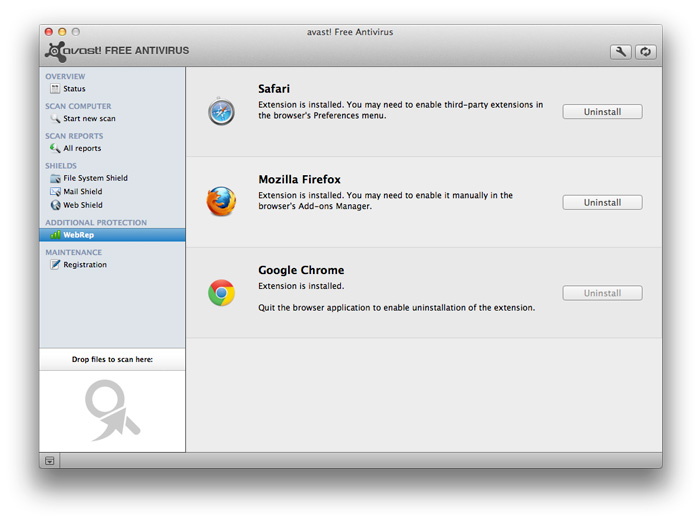
Task: Toggle the bottom-left panel hide button
Action: [x=49, y=460]
